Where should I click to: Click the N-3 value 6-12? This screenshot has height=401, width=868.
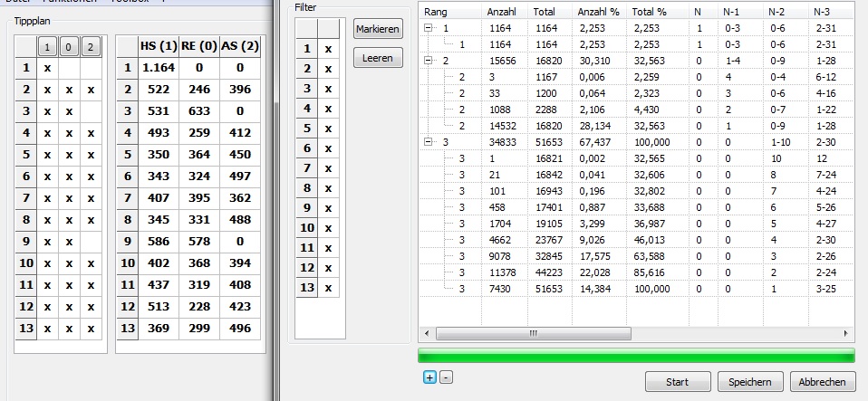click(x=825, y=77)
